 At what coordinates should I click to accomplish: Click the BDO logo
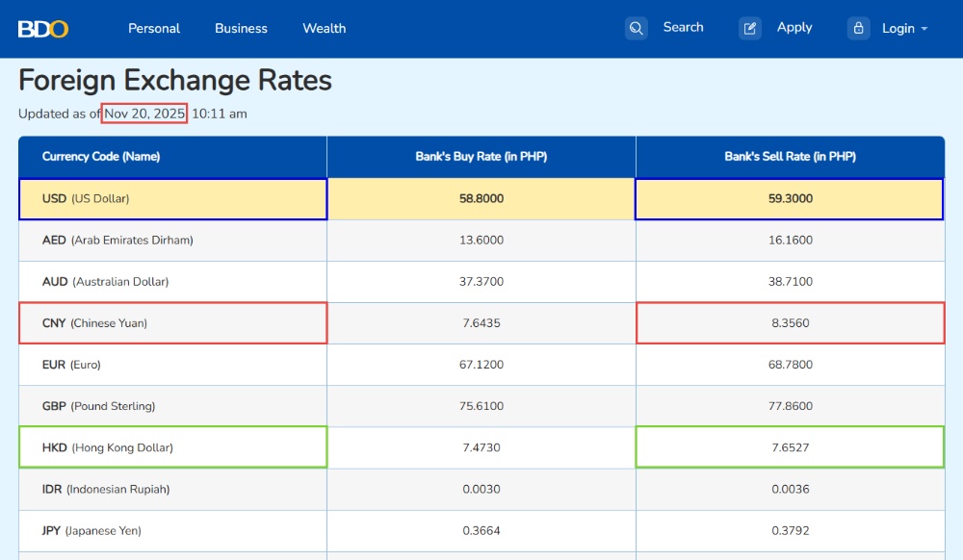coord(43,29)
